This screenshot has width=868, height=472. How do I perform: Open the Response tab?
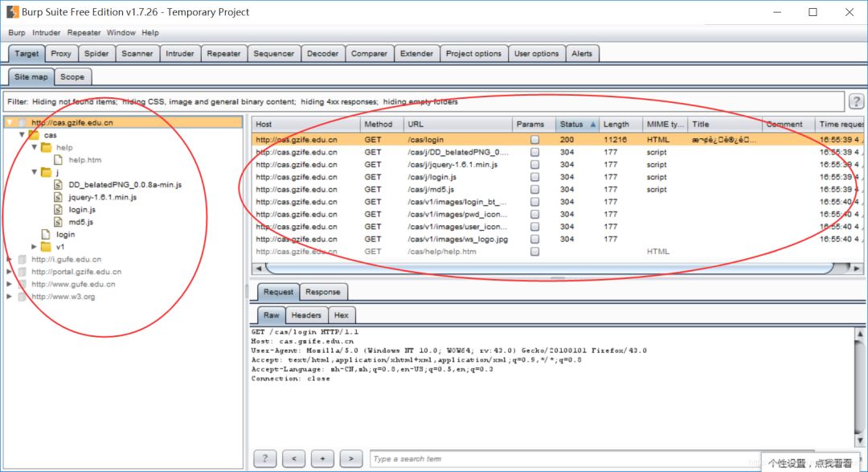[x=322, y=292]
